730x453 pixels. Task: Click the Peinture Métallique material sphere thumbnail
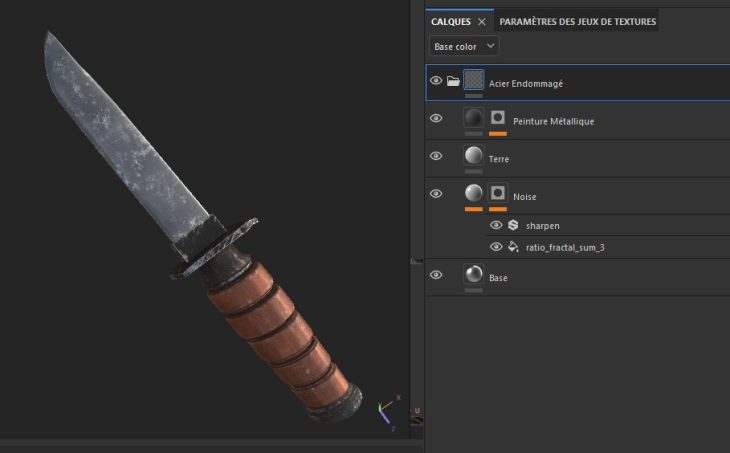(x=474, y=119)
